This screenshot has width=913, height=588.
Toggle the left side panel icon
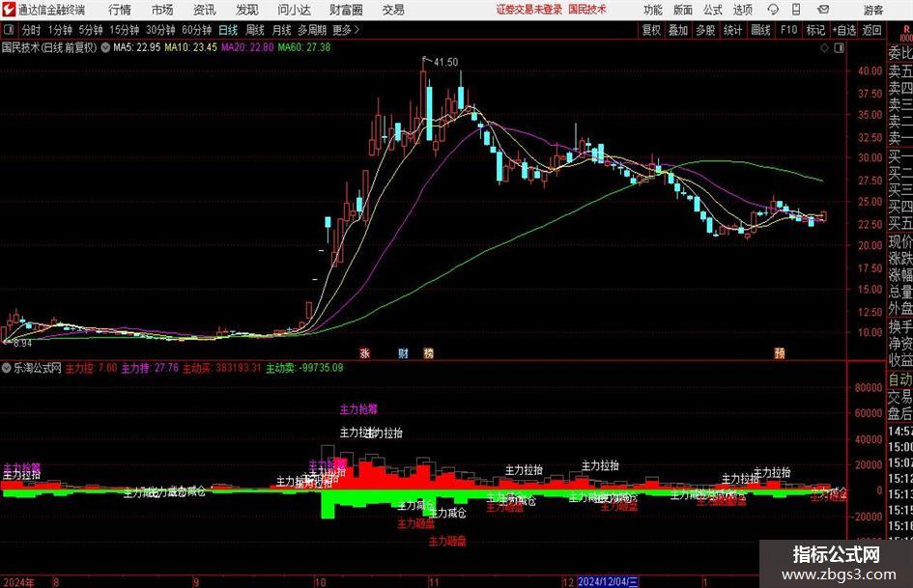tap(8, 30)
